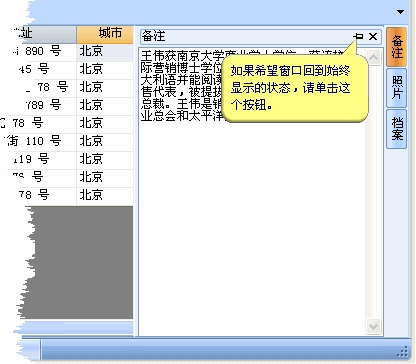This screenshot has width=416, height=364.
Task: Click the 备注 panel title bar
Action: point(247,36)
